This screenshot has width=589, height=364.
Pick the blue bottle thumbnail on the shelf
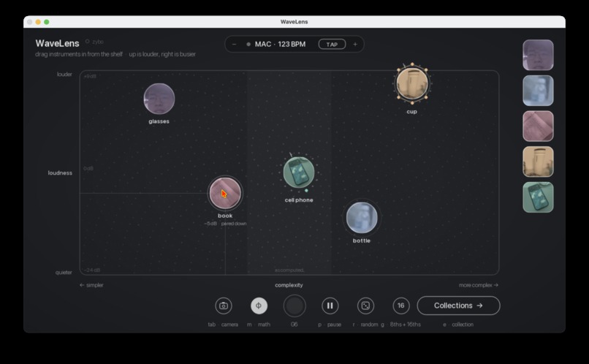538,91
